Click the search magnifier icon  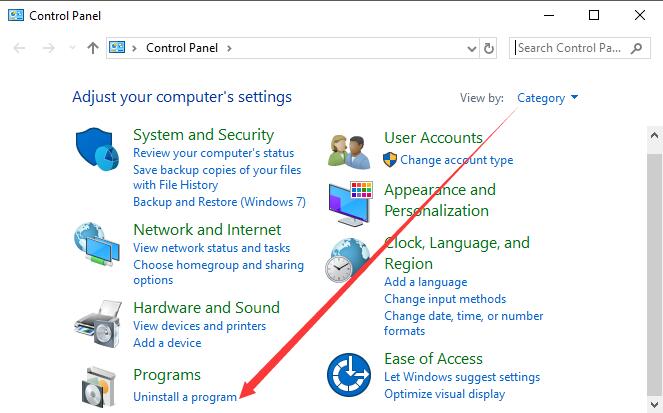click(x=636, y=48)
